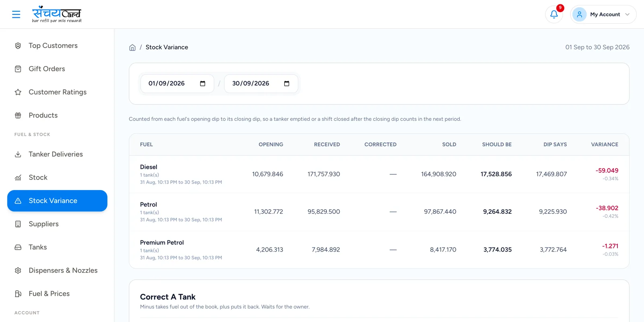Click the Customer Ratings star icon
644x322 pixels.
(x=18, y=92)
